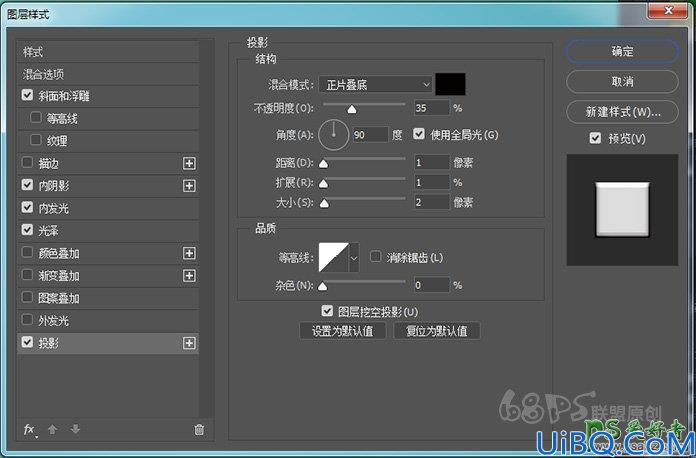Screen dimensions: 696x458
Task: Select 混合选项 in the left list
Action: click(x=108, y=74)
